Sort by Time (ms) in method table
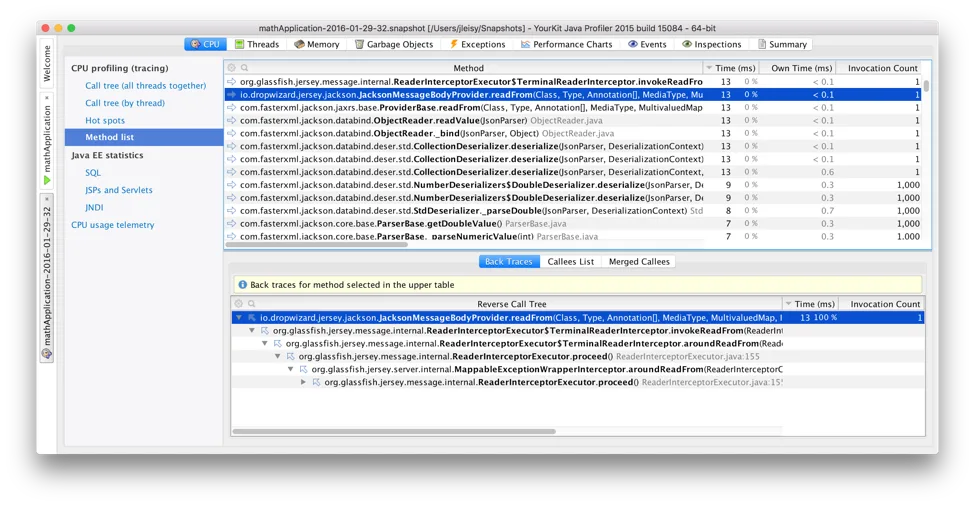This screenshot has height=506, width=975. [x=731, y=68]
